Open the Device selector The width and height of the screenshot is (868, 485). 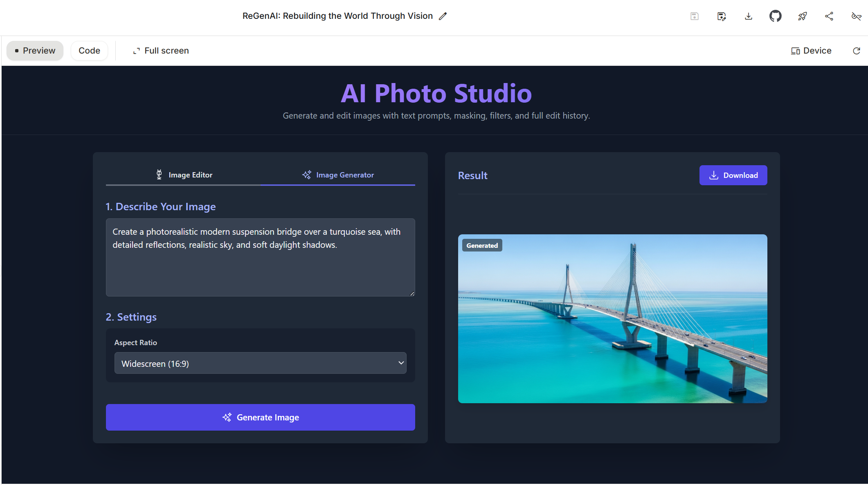pyautogui.click(x=811, y=51)
